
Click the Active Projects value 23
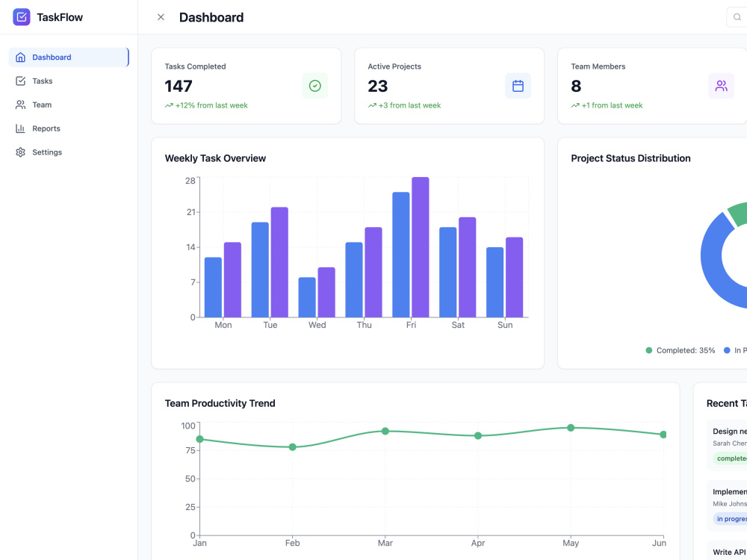point(378,86)
